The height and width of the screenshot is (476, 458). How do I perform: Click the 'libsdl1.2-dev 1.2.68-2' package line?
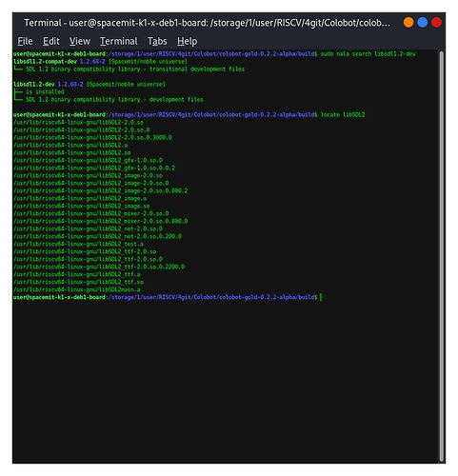click(90, 85)
